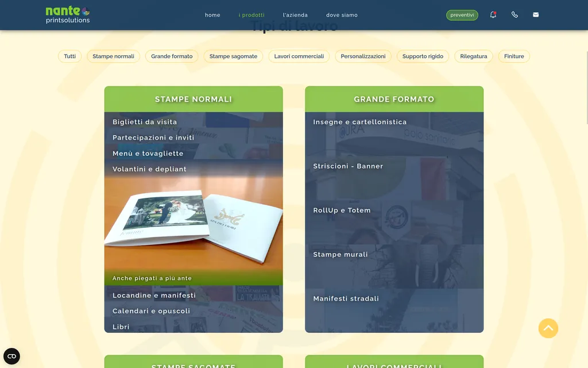Navigate to the l'azienda menu item
This screenshot has width=588, height=368.
(x=295, y=15)
